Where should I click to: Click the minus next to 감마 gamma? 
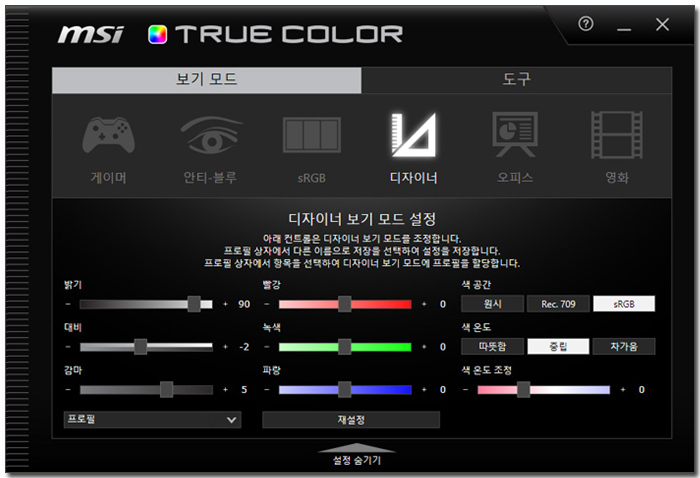pyautogui.click(x=68, y=390)
